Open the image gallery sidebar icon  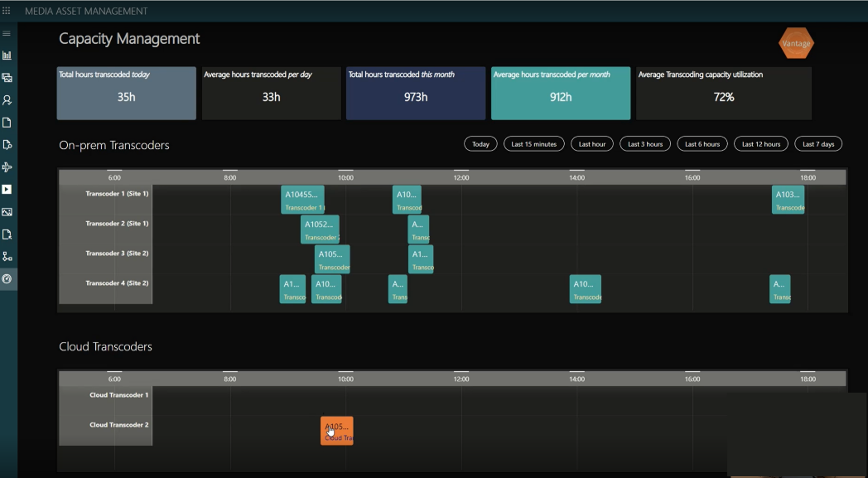(7, 212)
